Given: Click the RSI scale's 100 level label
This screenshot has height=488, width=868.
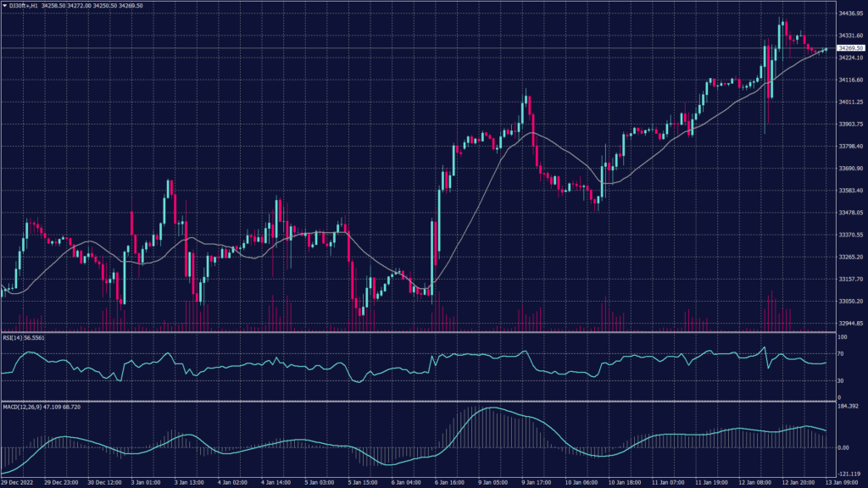Looking at the screenshot, I should pyautogui.click(x=842, y=337).
